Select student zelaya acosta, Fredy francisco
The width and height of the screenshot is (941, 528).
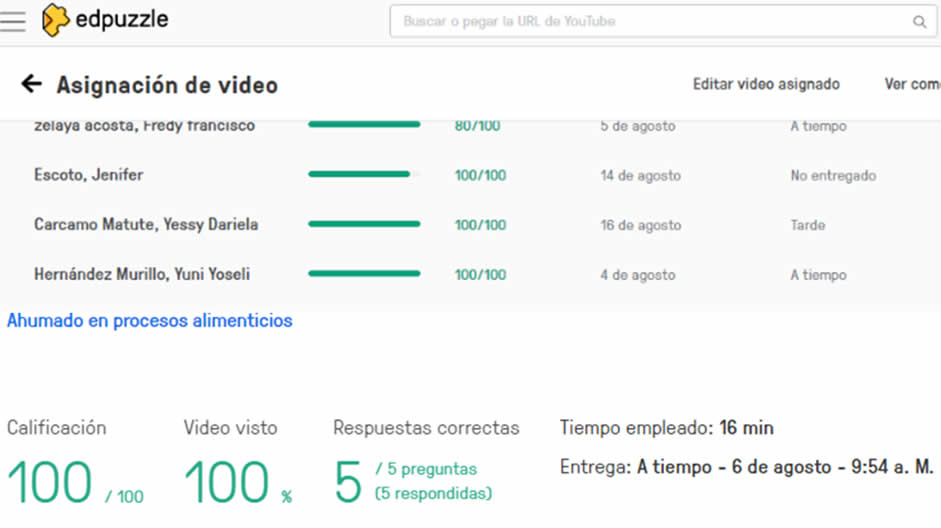pyautogui.click(x=144, y=125)
